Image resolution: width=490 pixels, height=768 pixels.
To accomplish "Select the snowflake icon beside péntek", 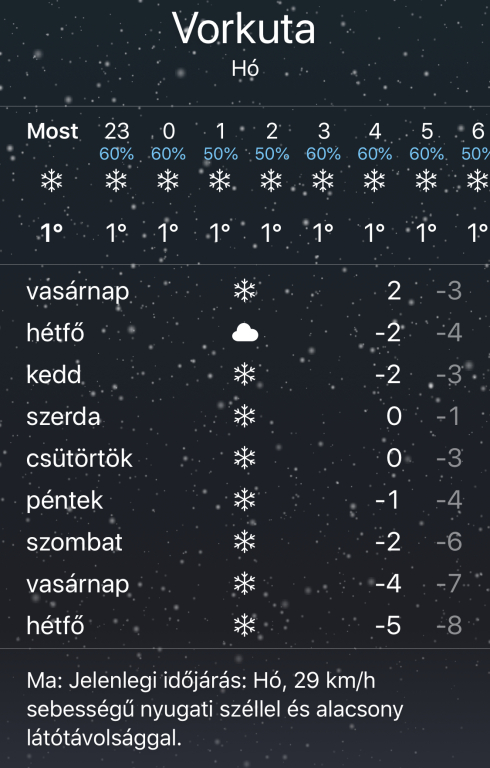I will pos(245,500).
